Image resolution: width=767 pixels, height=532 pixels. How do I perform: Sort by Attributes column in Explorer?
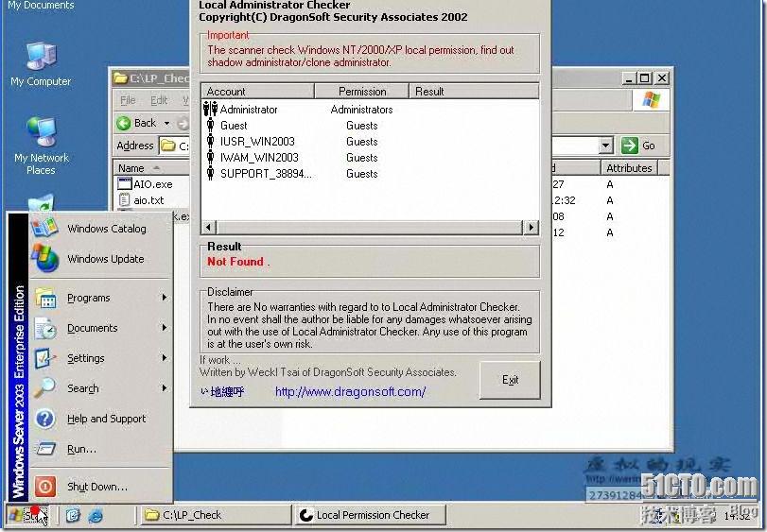pyautogui.click(x=629, y=168)
